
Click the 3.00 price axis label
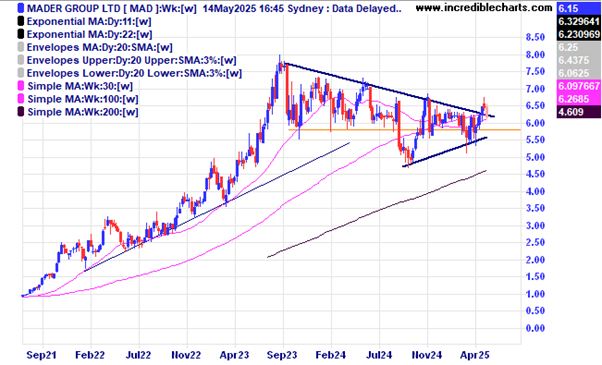[x=535, y=226]
